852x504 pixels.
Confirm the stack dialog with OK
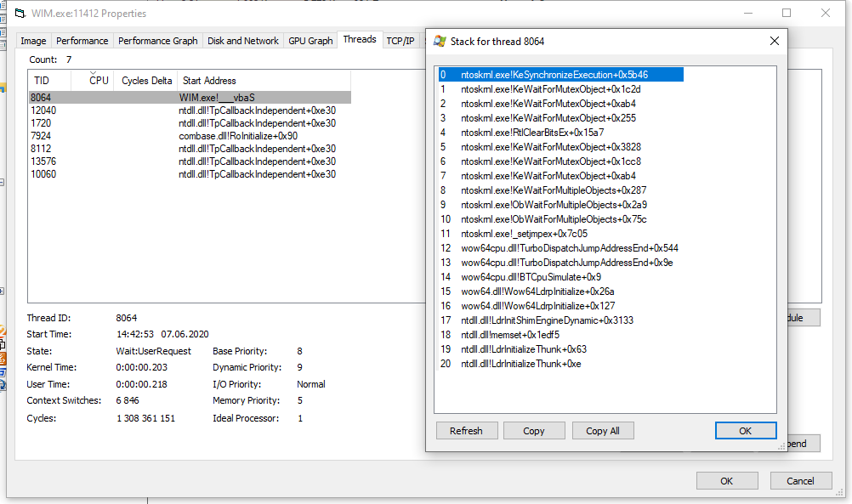point(746,431)
